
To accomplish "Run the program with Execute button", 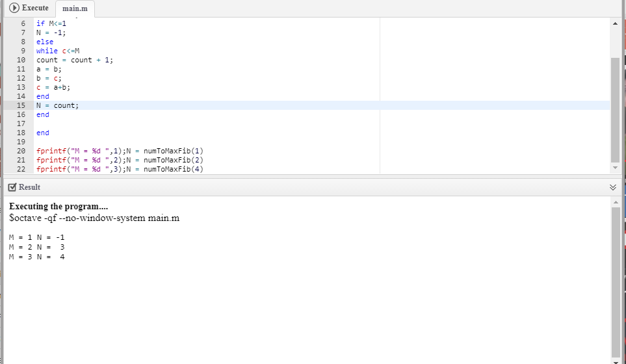I will 29,8.
